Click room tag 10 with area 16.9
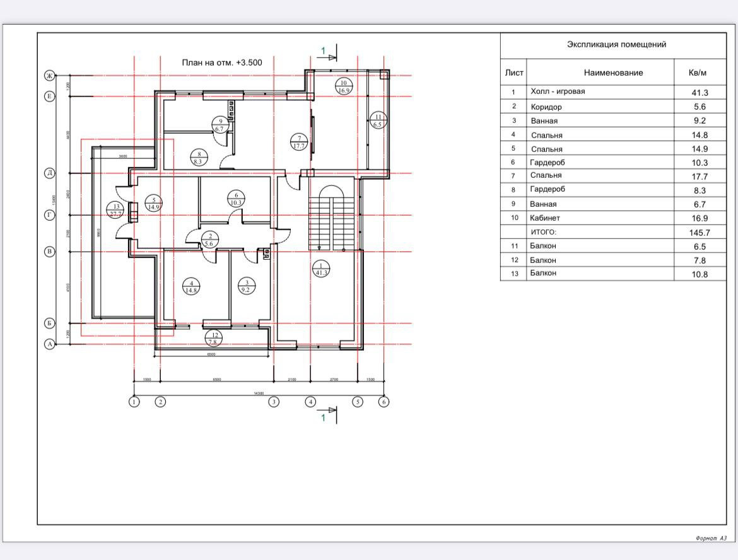 click(x=344, y=86)
